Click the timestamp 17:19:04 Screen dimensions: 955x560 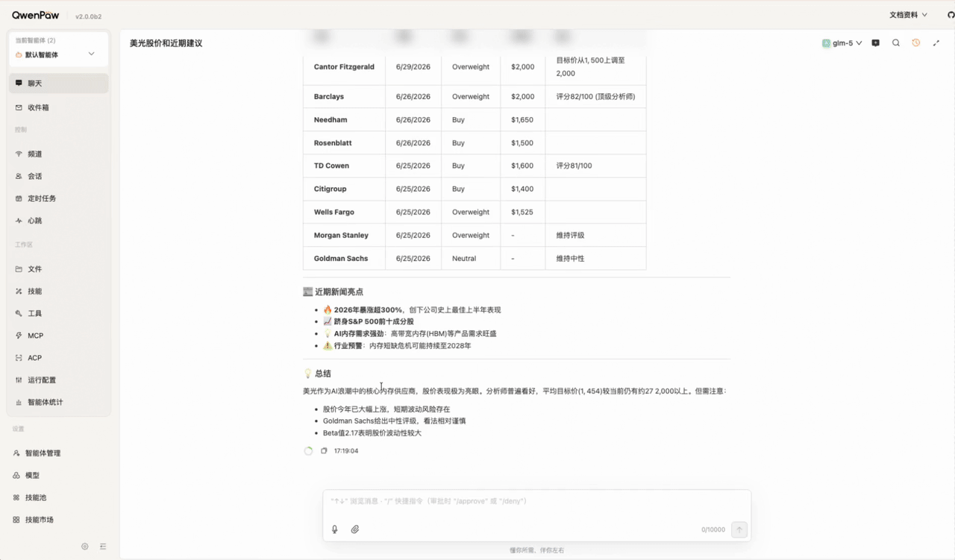[x=346, y=451]
